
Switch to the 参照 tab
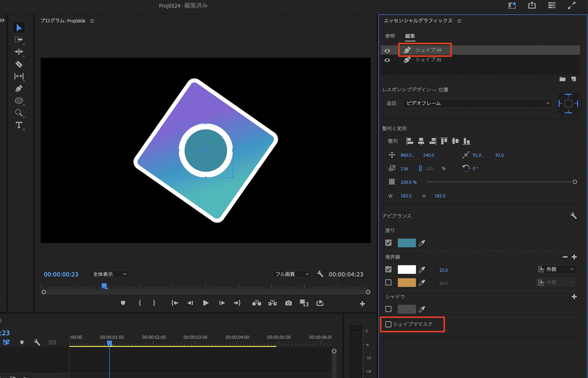click(x=390, y=36)
